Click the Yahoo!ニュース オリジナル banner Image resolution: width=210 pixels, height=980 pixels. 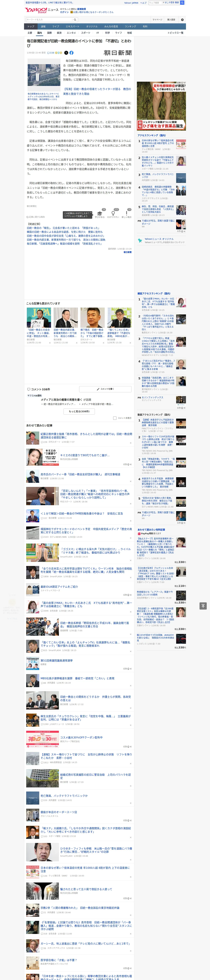(x=162, y=241)
